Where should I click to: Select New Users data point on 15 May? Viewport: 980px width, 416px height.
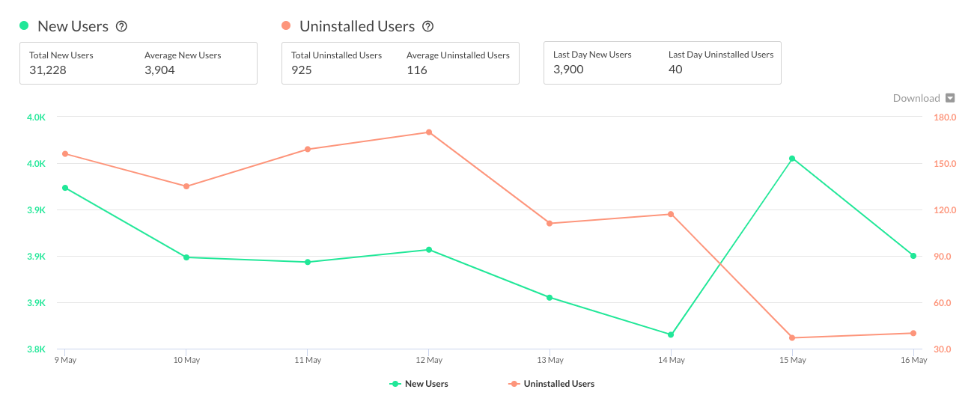pos(792,159)
